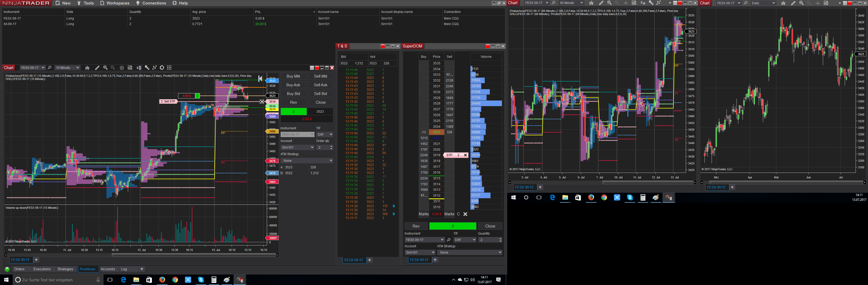868x285 pixels.
Task: Click the red link square in SuperDOM window
Action: tap(488, 46)
